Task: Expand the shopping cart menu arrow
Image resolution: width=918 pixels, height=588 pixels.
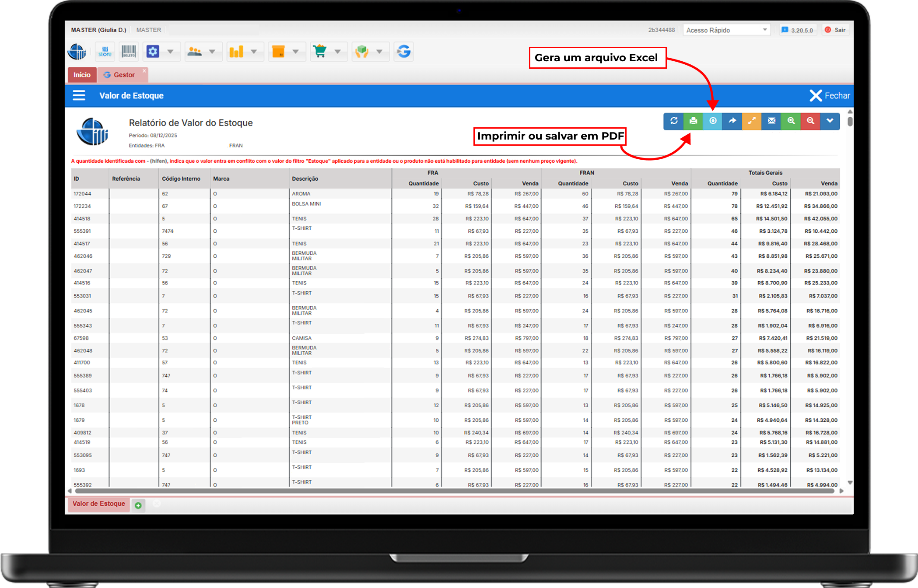Action: tap(337, 52)
